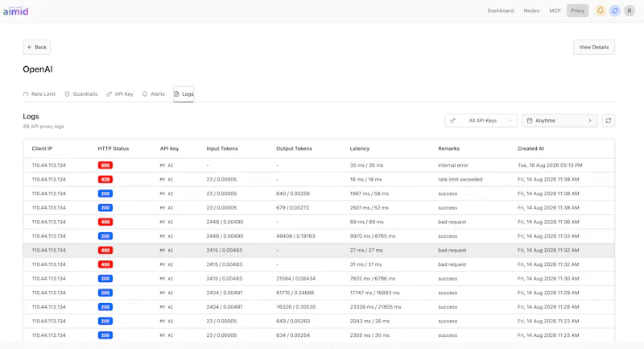Click the View Details button
644x349 pixels.
click(x=594, y=48)
